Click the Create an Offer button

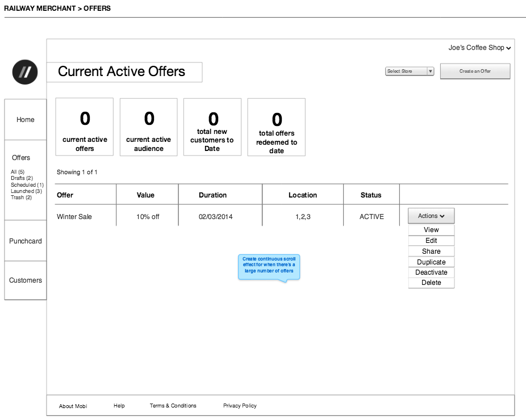pyautogui.click(x=475, y=71)
